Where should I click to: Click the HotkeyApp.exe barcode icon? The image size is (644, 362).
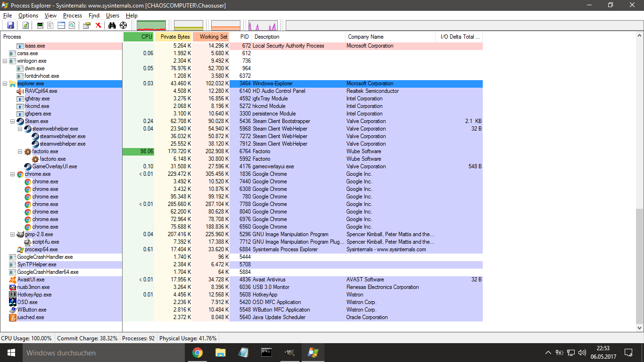[13, 295]
